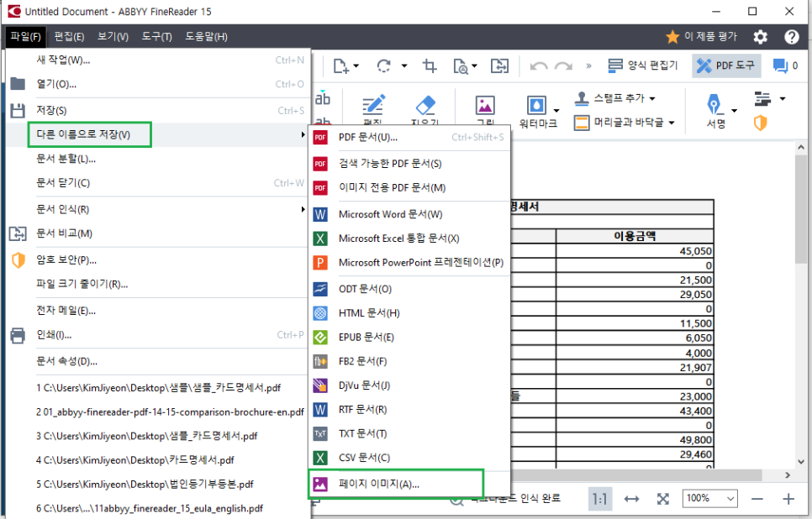Open 머리글과 바닥글 dropdown
Screen dimensions: 812x519
tap(625, 123)
